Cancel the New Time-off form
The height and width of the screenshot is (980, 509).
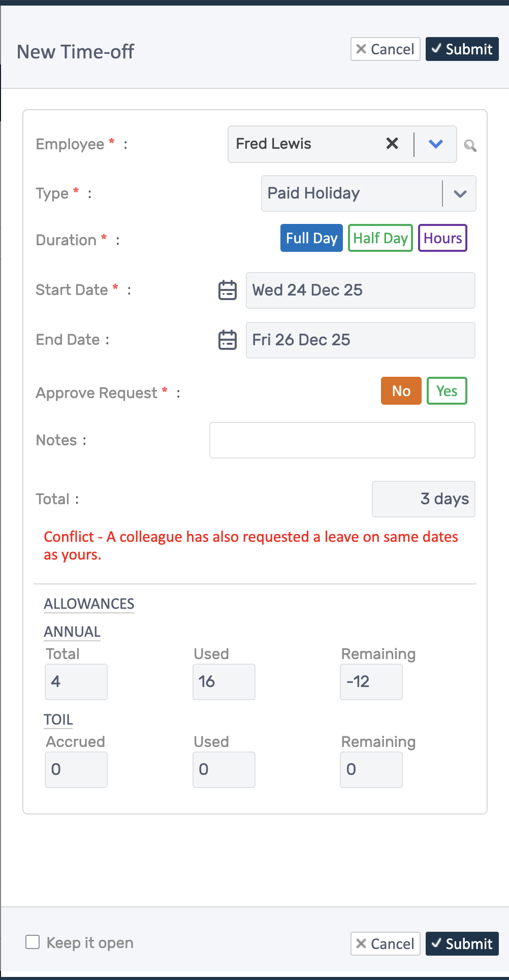tap(385, 49)
